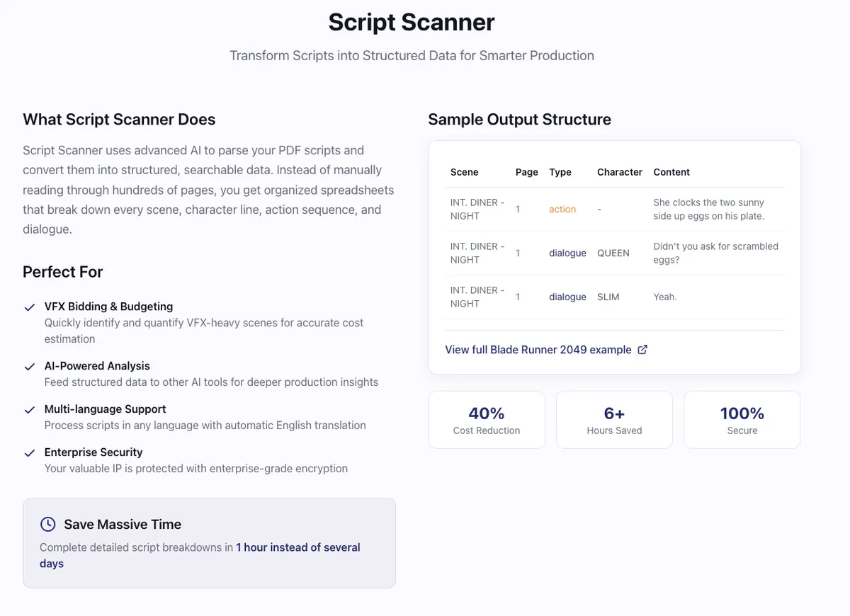Click the Content column header in the table

pos(671,172)
